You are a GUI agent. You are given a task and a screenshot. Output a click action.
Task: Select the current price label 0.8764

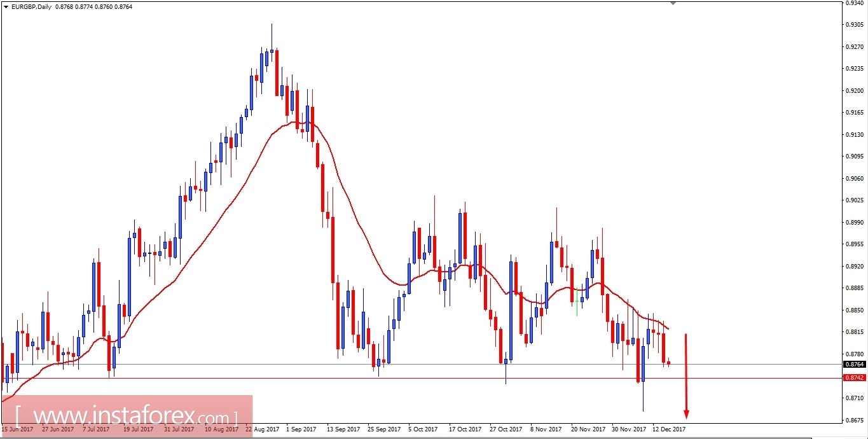click(854, 365)
